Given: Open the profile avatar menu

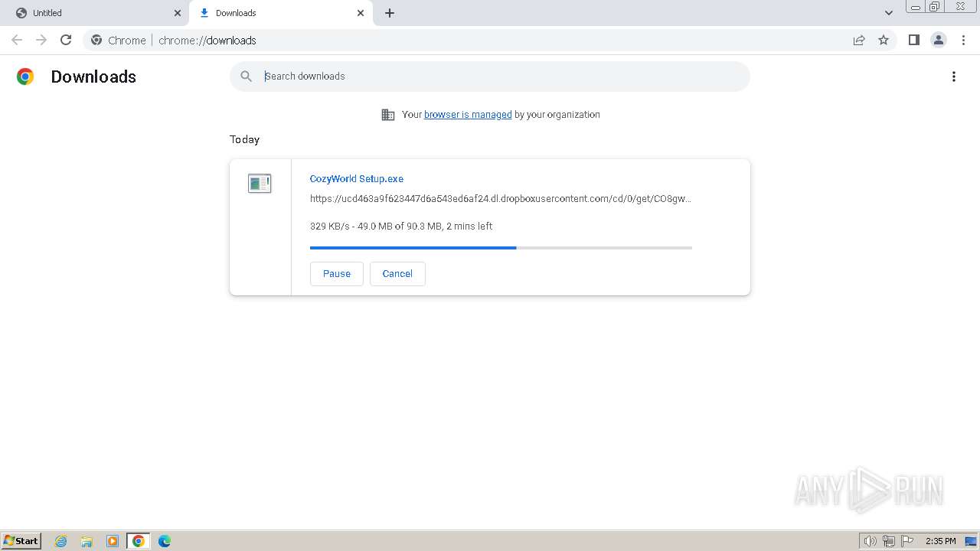Looking at the screenshot, I should (939, 40).
